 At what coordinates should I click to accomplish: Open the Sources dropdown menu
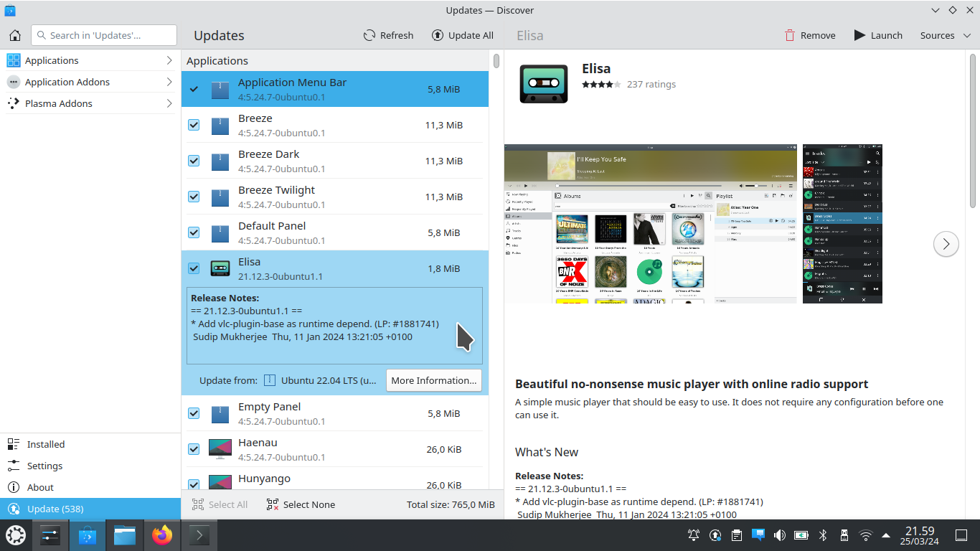point(944,35)
